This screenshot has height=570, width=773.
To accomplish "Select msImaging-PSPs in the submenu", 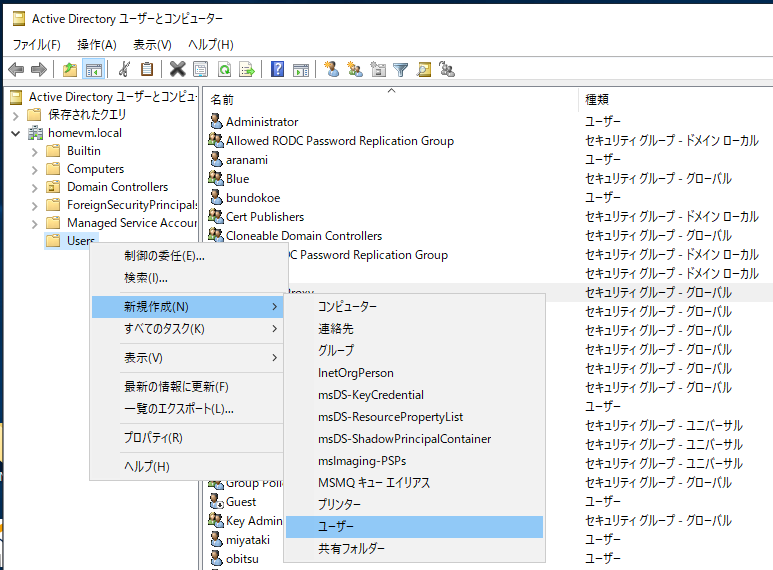I will (x=414, y=461).
